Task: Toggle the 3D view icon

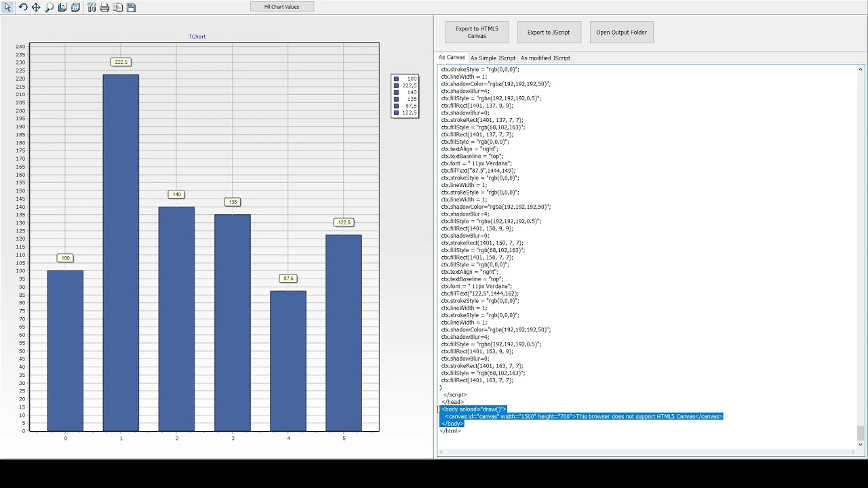Action: [x=75, y=7]
